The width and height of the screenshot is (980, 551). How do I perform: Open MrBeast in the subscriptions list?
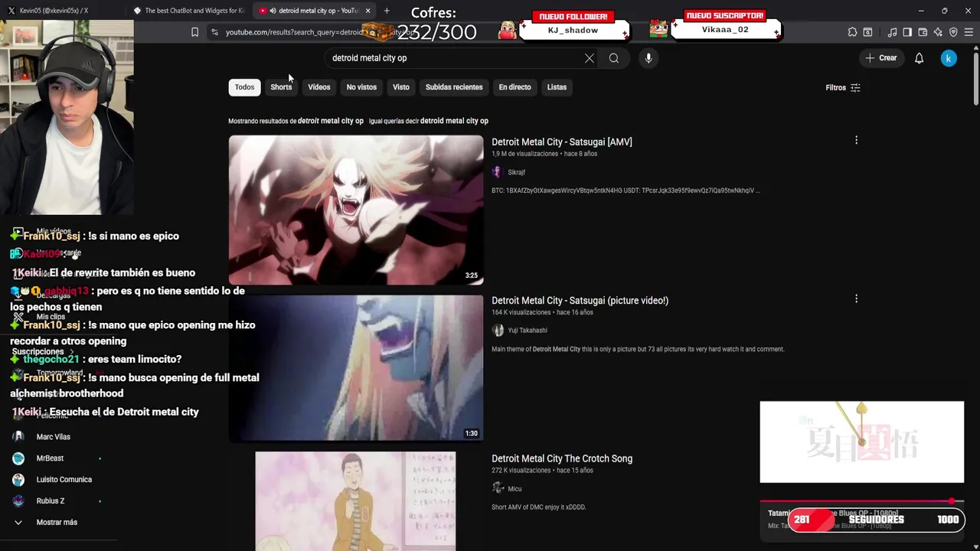51,458
